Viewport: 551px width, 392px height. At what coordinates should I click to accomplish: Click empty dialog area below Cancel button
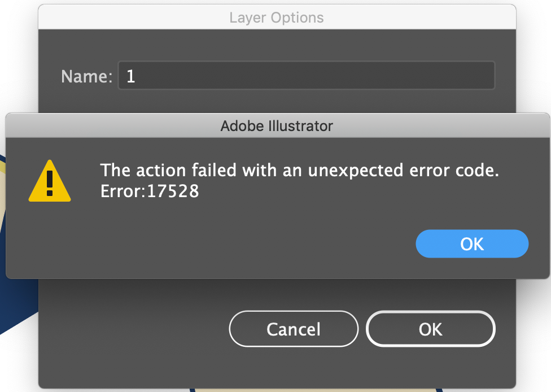click(294, 367)
